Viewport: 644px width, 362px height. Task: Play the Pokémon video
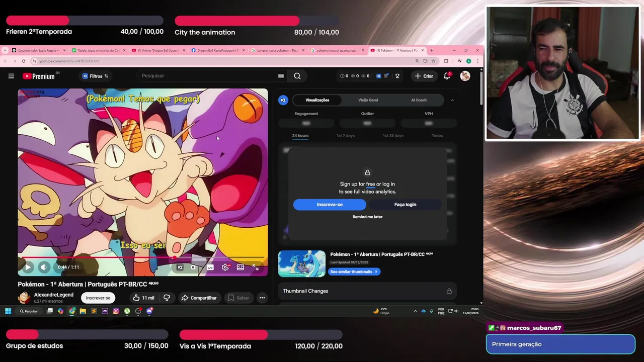pyautogui.click(x=28, y=267)
